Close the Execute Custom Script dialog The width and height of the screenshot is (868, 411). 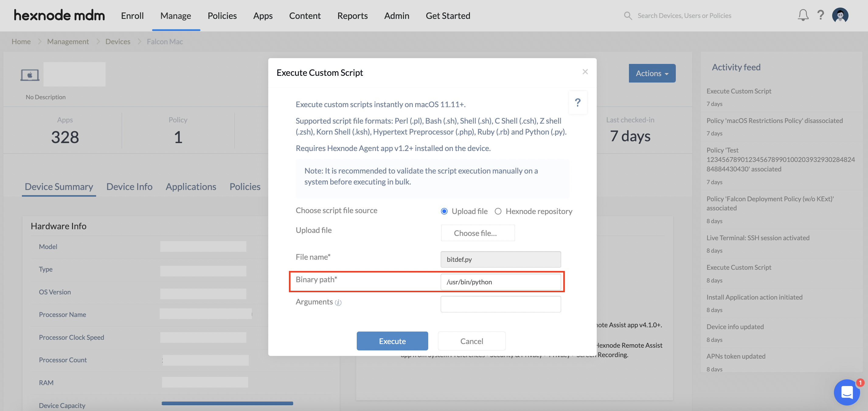pos(585,72)
